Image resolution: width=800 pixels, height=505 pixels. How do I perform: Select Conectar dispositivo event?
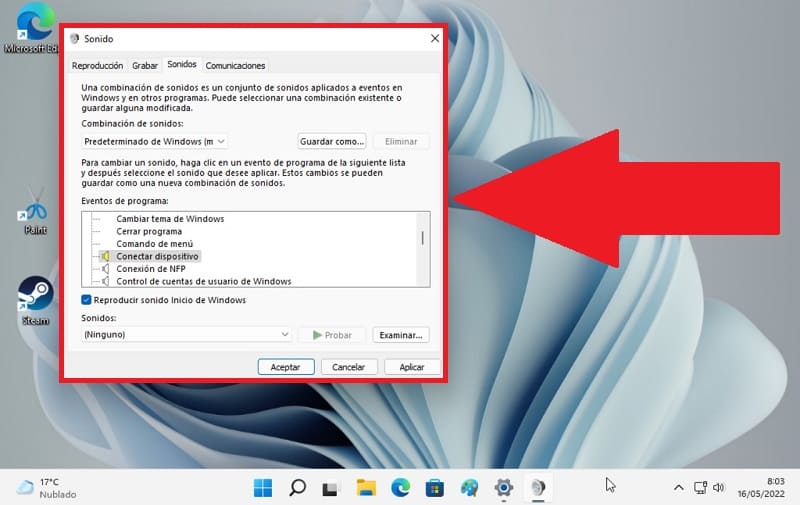click(157, 256)
